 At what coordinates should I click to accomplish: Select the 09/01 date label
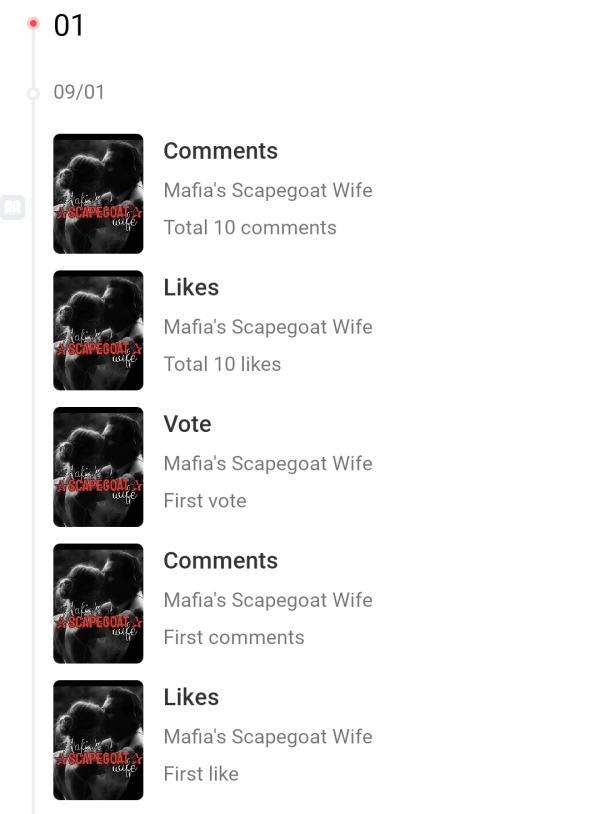(79, 92)
